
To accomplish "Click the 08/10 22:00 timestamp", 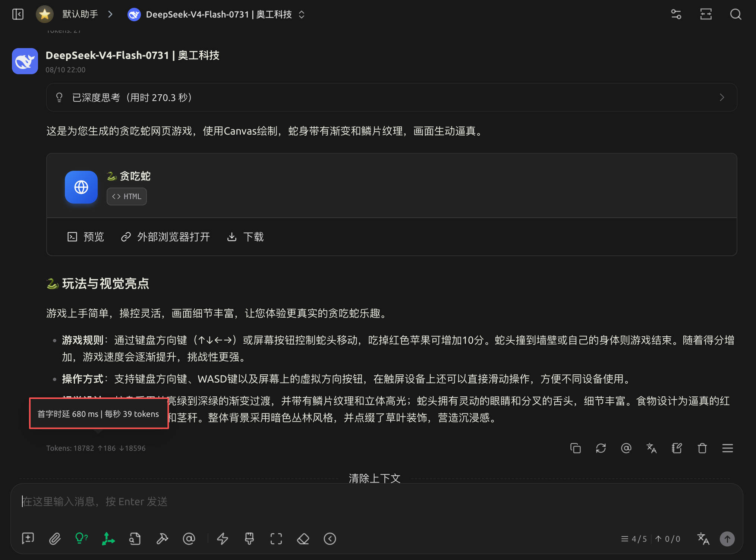I will (66, 70).
